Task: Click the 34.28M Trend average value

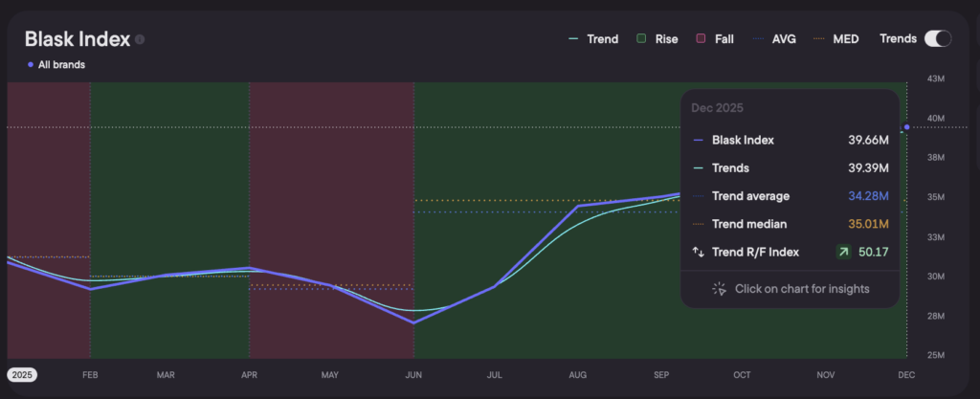Action: pyautogui.click(x=869, y=196)
